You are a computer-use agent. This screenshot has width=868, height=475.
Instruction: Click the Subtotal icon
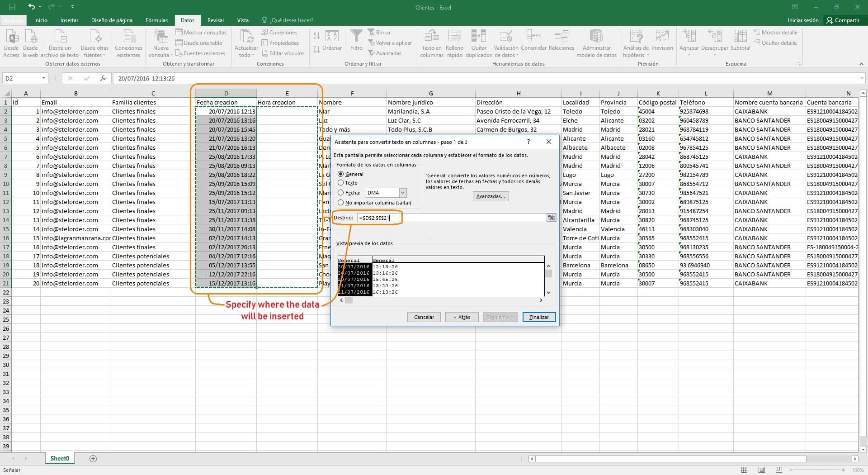pos(740,36)
